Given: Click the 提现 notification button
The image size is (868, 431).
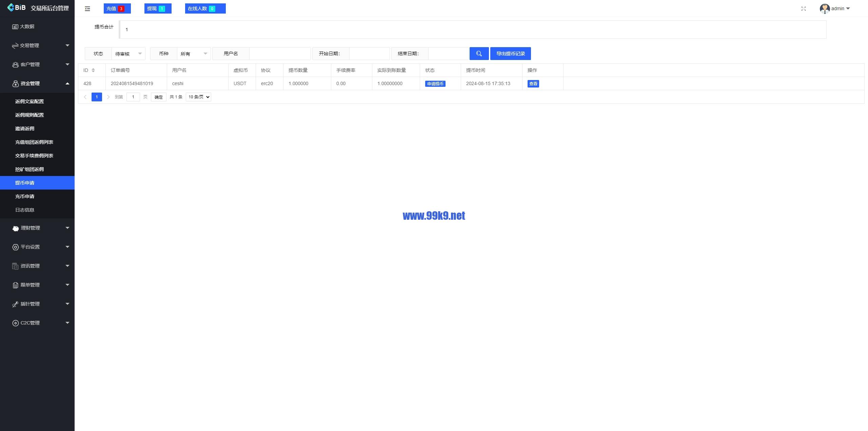Looking at the screenshot, I should click(x=158, y=8).
